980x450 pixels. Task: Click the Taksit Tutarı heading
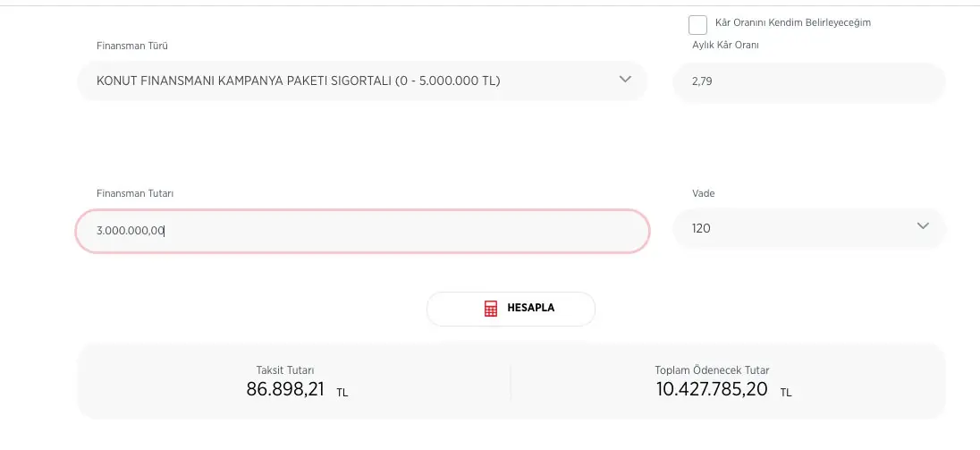pos(285,370)
